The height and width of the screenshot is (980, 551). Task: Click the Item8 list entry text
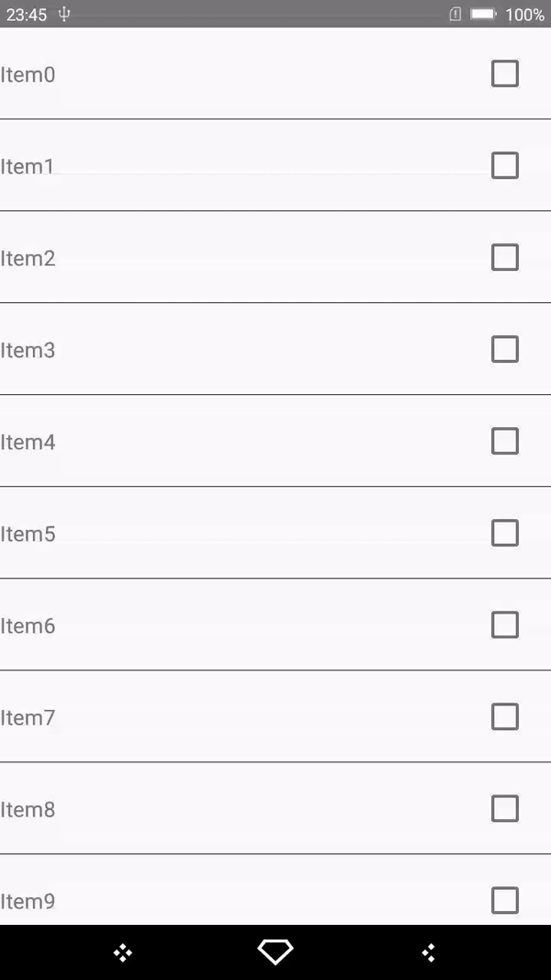[x=28, y=810]
